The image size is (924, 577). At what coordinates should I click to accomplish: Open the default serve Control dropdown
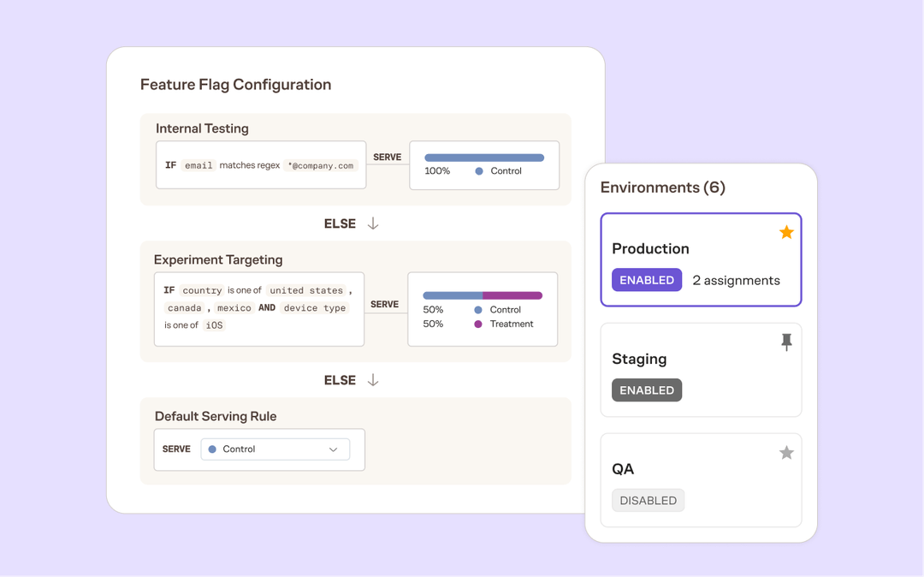click(x=275, y=449)
